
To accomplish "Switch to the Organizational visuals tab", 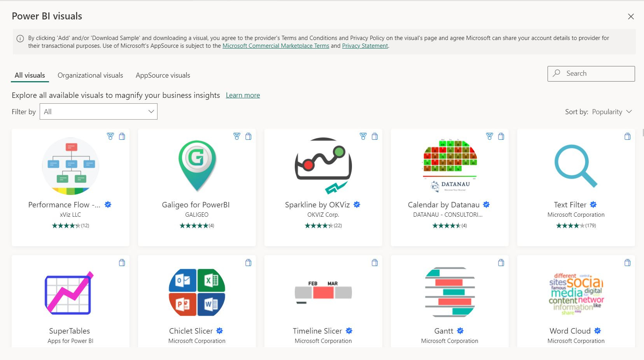I will point(90,75).
